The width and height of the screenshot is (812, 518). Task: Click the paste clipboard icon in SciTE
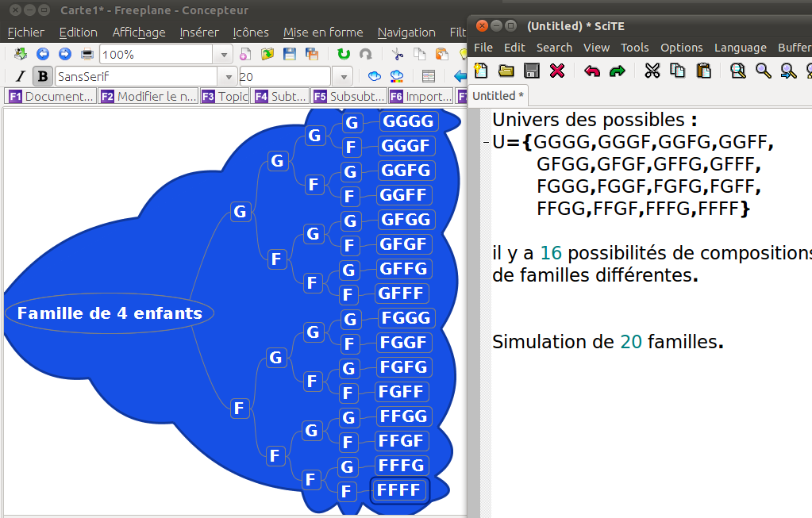click(x=703, y=71)
